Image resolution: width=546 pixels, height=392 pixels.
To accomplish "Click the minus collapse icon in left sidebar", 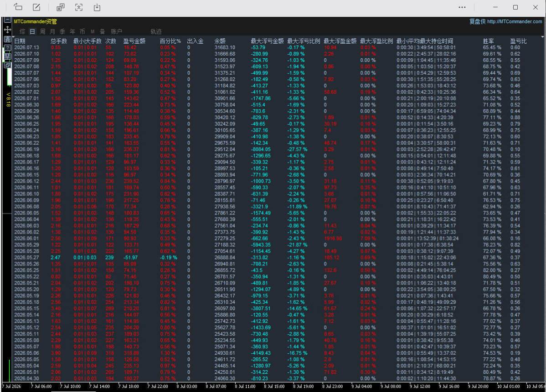I will click(x=7, y=20).
